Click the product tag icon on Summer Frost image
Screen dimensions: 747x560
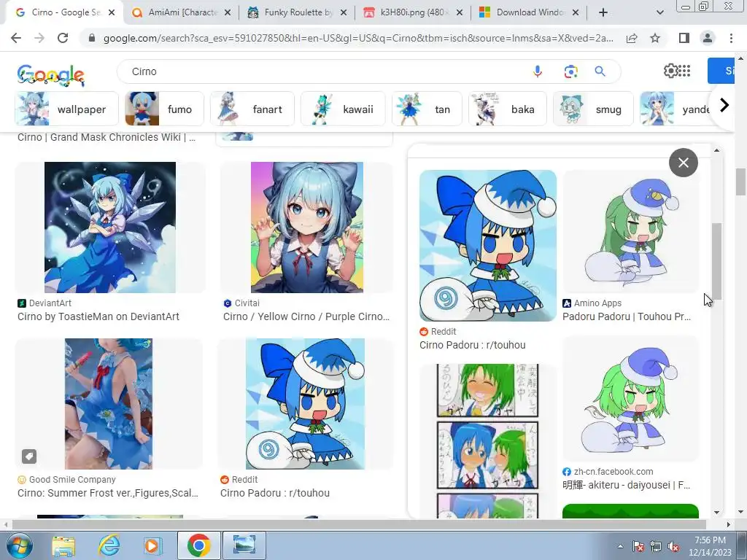click(x=29, y=456)
